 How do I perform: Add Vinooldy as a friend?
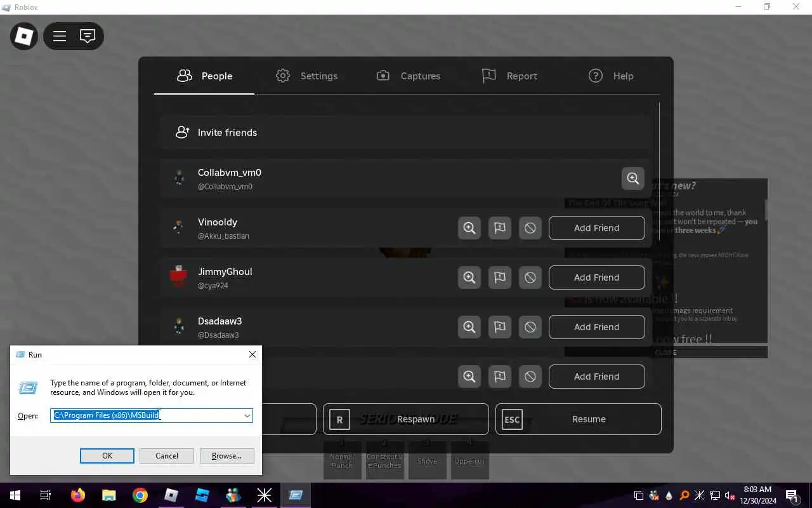point(596,228)
